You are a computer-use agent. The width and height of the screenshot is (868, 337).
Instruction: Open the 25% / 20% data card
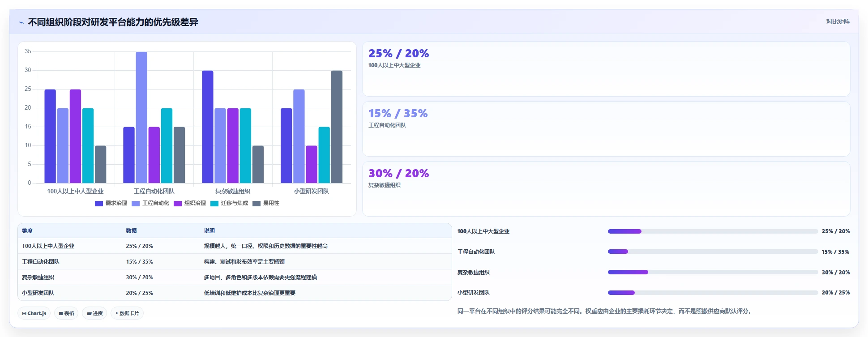[x=606, y=69]
